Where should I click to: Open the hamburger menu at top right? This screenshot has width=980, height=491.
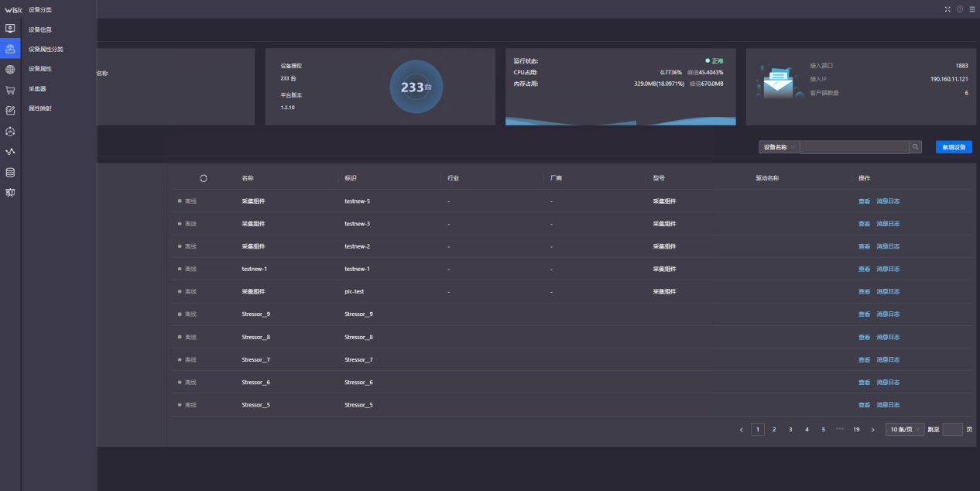click(972, 9)
